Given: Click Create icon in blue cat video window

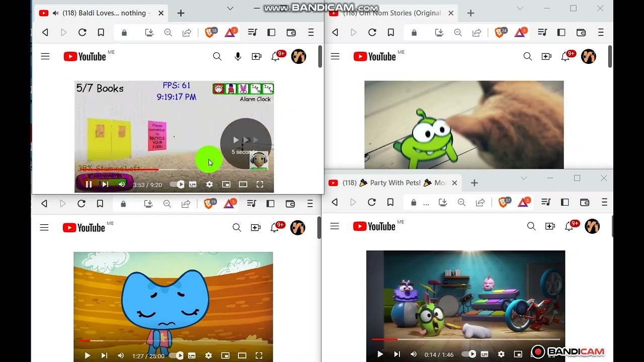Looking at the screenshot, I should [x=256, y=228].
